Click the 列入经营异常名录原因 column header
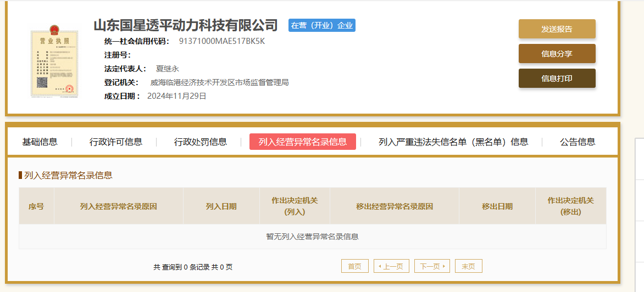The image size is (644, 292). [118, 206]
